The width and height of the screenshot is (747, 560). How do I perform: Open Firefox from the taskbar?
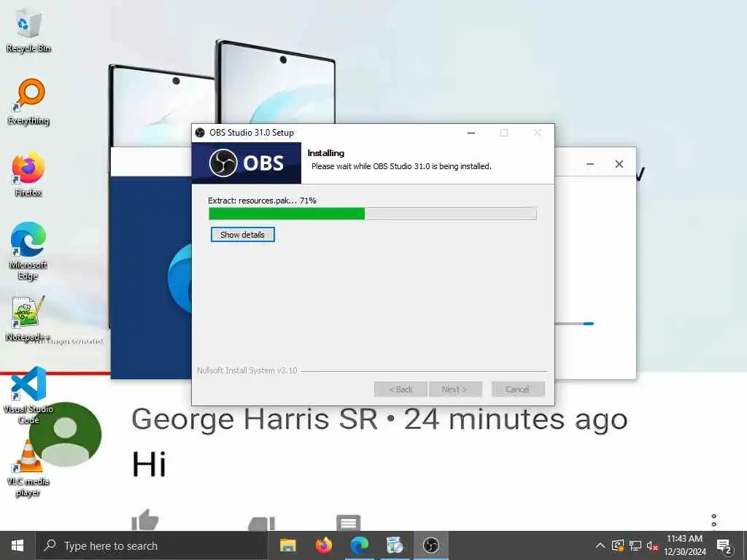point(323,545)
